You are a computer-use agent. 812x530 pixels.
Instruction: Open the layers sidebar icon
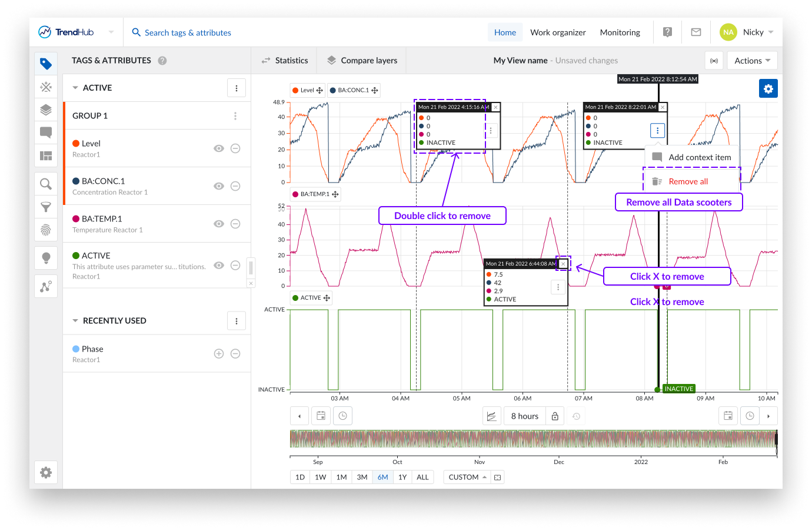pos(46,110)
